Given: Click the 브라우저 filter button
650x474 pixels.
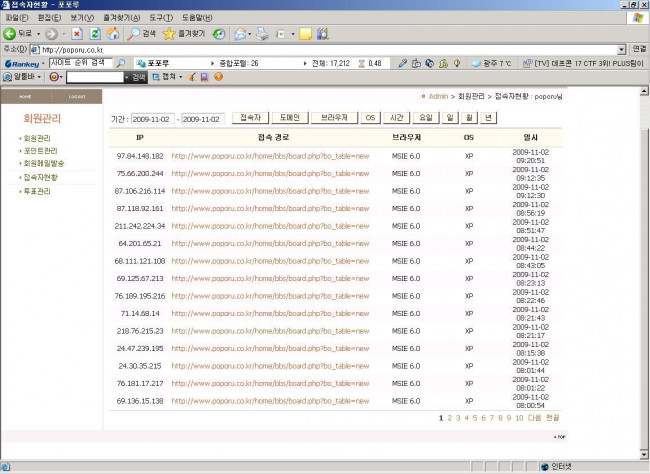Looking at the screenshot, I should [x=333, y=117].
